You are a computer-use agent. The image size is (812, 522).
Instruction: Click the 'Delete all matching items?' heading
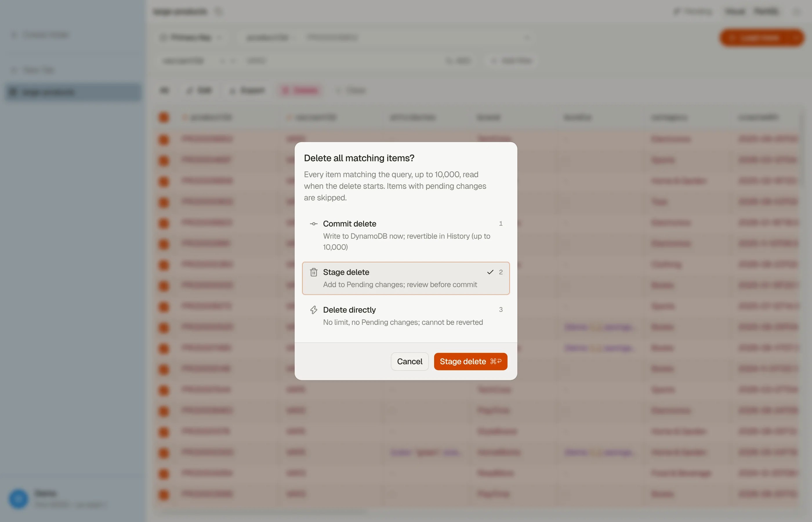click(359, 158)
